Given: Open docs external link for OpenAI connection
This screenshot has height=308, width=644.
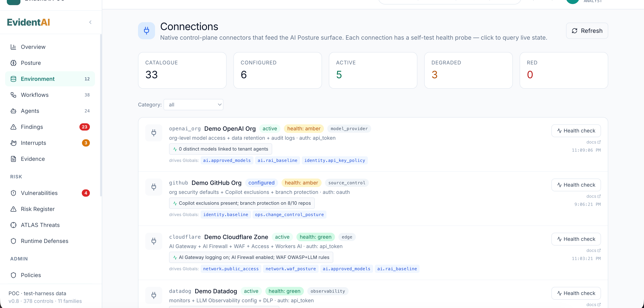Looking at the screenshot, I should [x=594, y=142].
